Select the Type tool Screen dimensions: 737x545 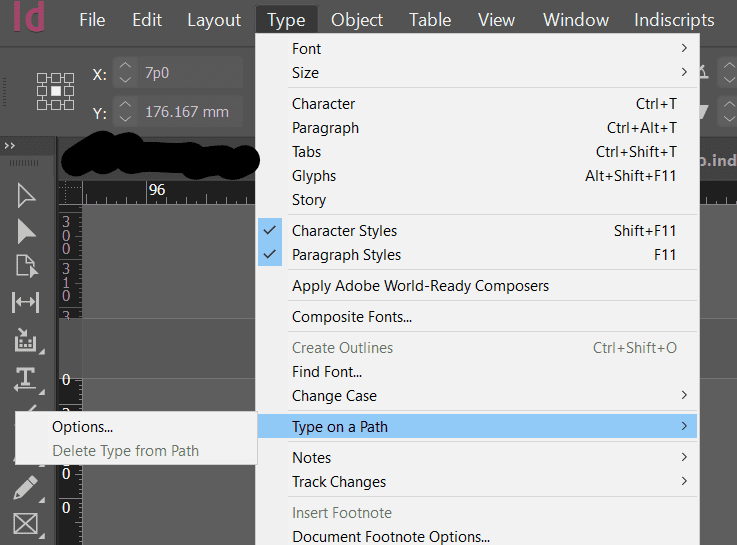(26, 379)
